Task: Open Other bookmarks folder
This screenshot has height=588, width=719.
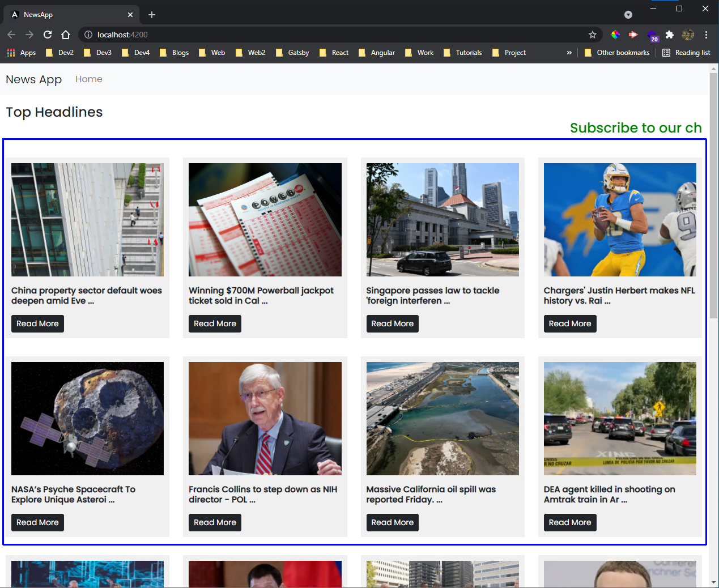Action: [617, 53]
